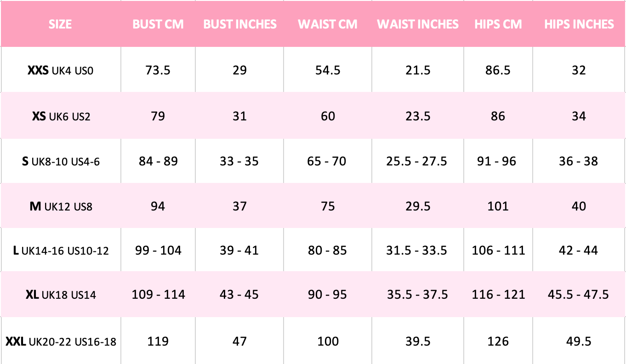This screenshot has width=626, height=364.
Task: Click the SIZE column header
Action: (x=60, y=24)
